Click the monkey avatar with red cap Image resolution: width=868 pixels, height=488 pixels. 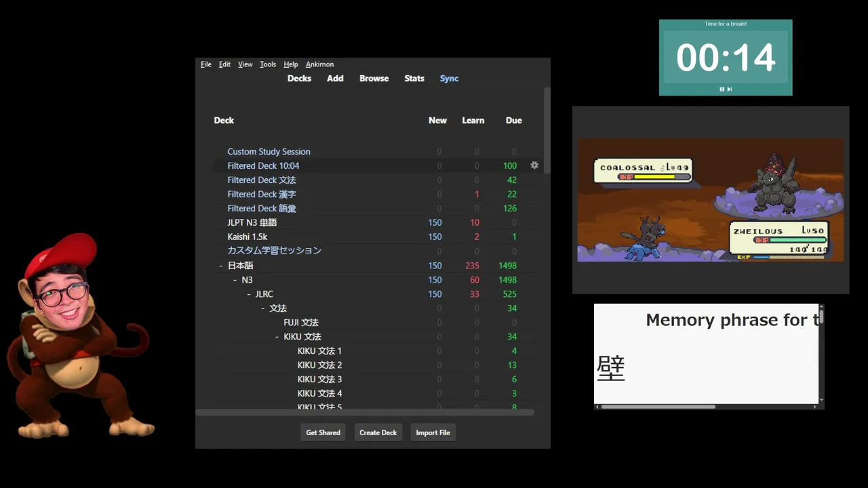pos(80,335)
